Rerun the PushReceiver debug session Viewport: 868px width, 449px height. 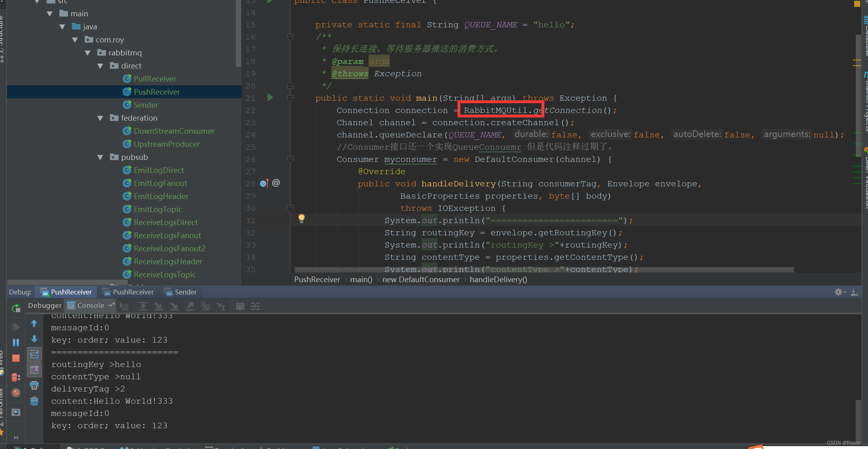click(16, 308)
